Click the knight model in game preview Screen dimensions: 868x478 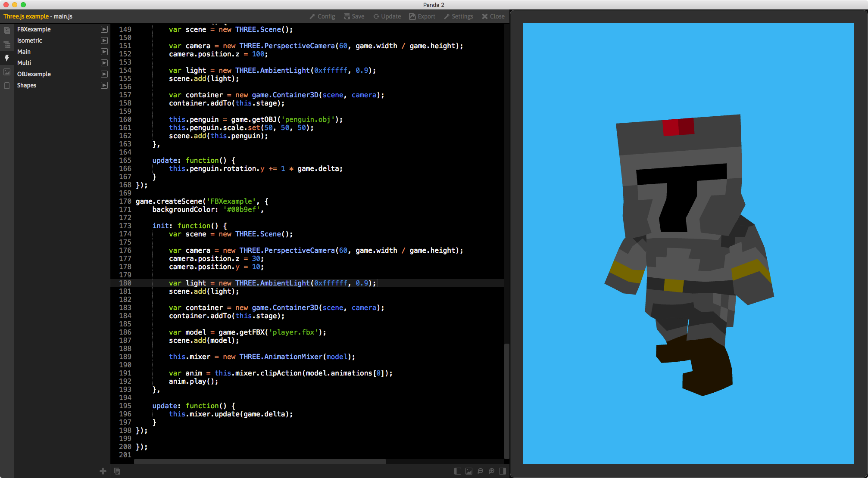pos(689,254)
